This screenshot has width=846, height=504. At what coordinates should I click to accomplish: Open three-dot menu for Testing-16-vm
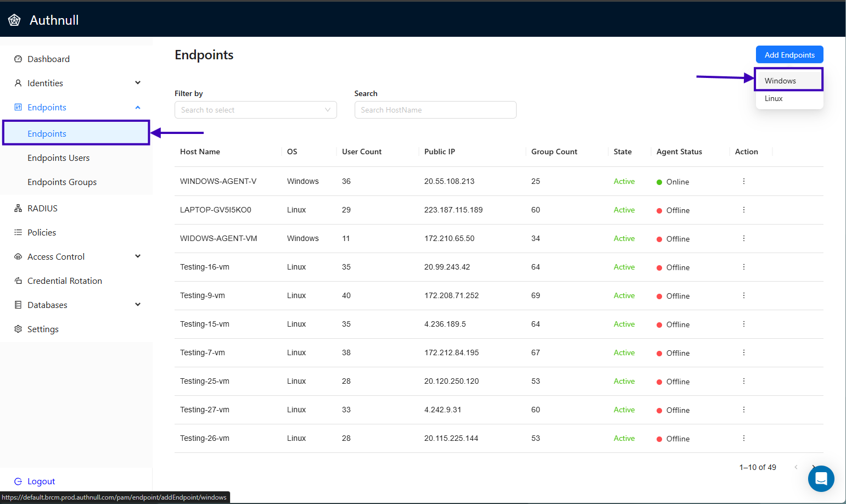click(x=743, y=267)
